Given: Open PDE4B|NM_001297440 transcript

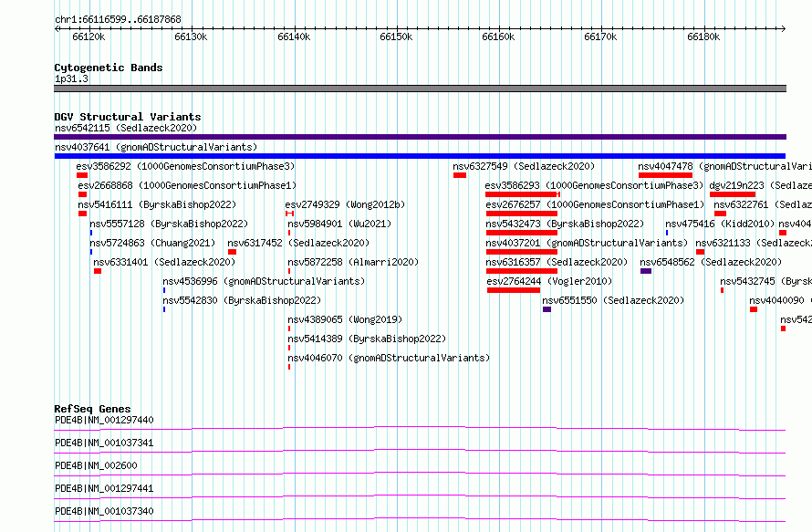Looking at the screenshot, I should pos(104,420).
